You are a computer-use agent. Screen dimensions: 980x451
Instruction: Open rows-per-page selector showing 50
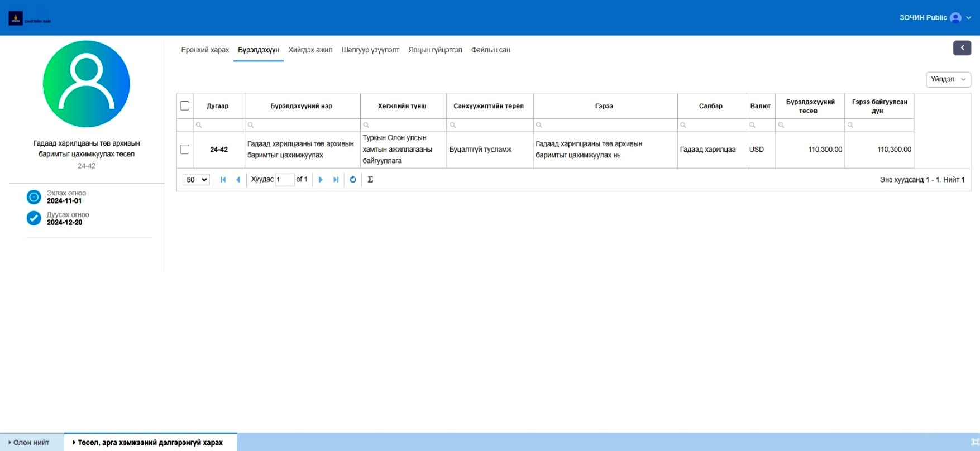click(x=196, y=180)
